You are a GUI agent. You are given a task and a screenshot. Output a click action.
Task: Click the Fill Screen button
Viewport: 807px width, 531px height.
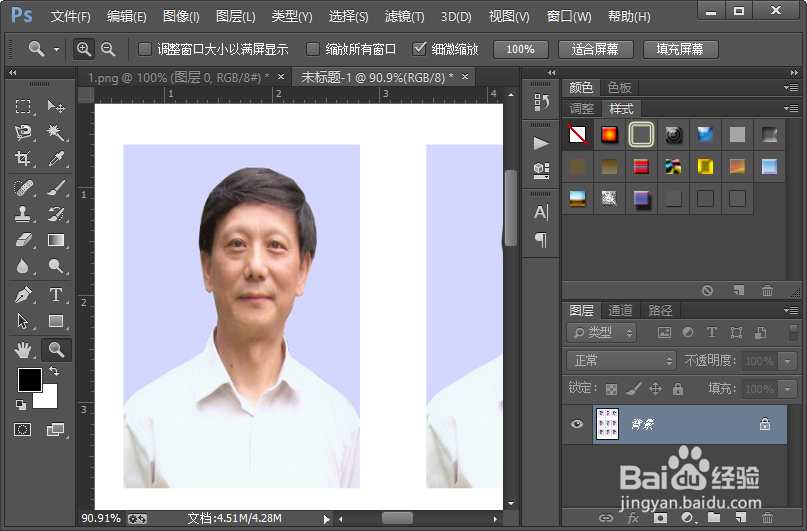(680, 49)
